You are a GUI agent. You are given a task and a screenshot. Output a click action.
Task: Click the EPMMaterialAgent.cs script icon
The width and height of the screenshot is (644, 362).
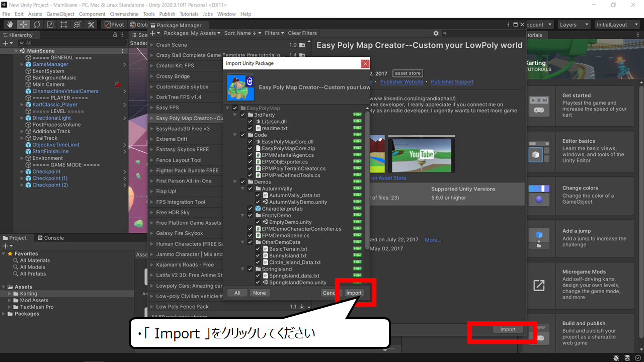[x=258, y=155]
